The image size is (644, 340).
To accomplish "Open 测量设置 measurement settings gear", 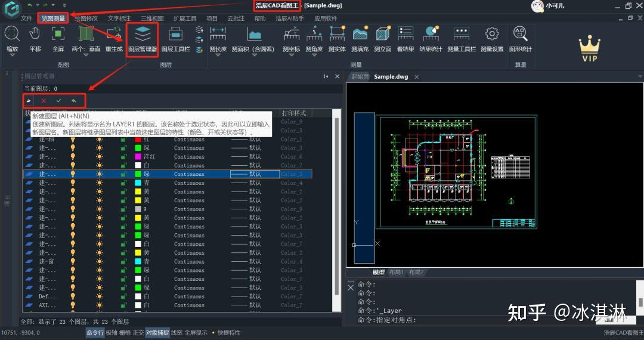I will (491, 33).
